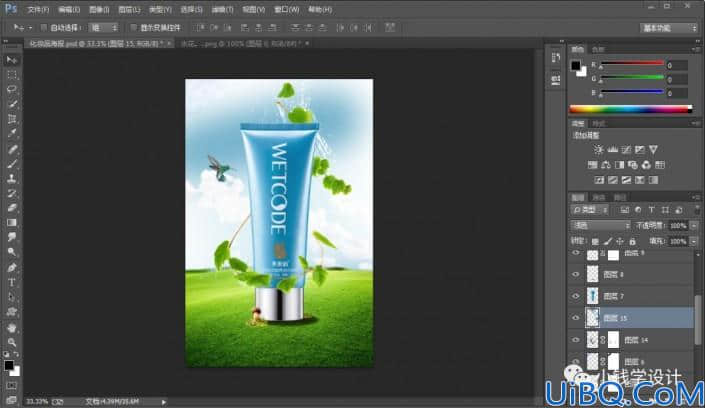Hide layer 图层 7 via eye icon
Screen dimensions: 705x408
coord(576,296)
